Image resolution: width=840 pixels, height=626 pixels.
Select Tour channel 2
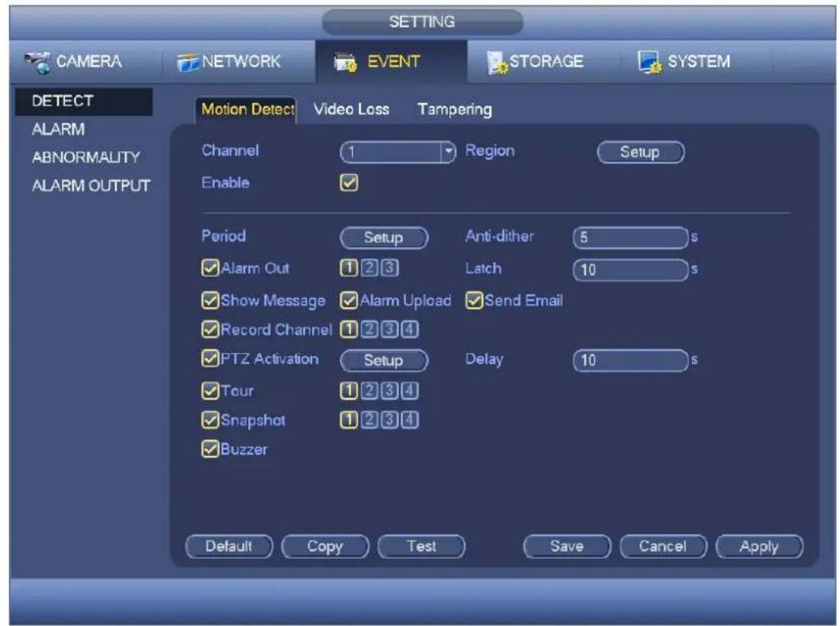(x=369, y=391)
